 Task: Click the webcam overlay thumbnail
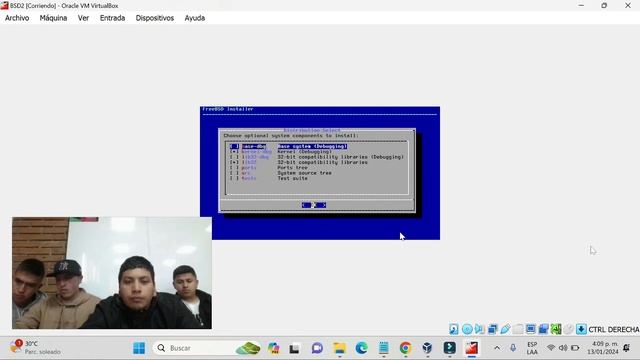tap(112, 273)
